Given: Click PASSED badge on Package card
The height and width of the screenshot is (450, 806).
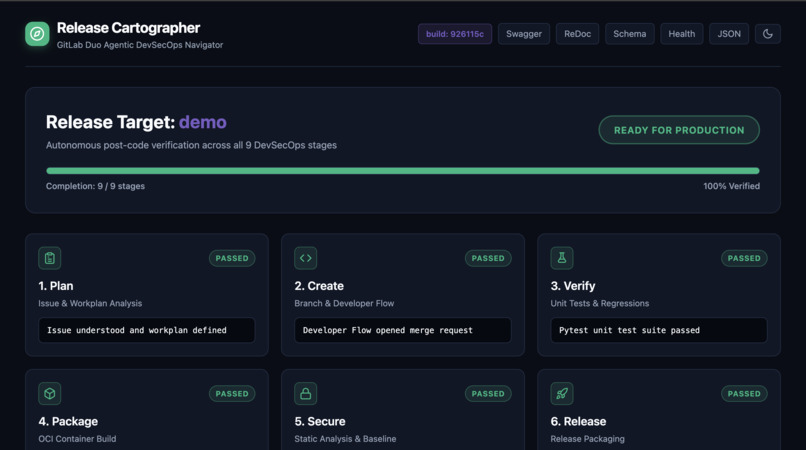Looking at the screenshot, I should [232, 393].
